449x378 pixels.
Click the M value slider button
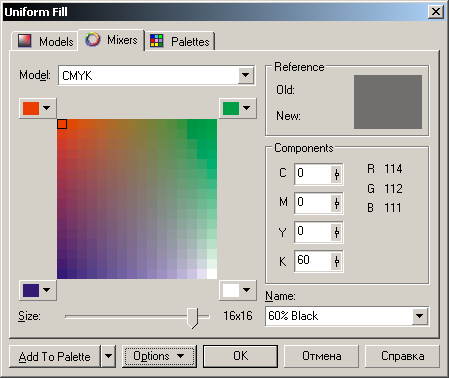[x=337, y=203]
